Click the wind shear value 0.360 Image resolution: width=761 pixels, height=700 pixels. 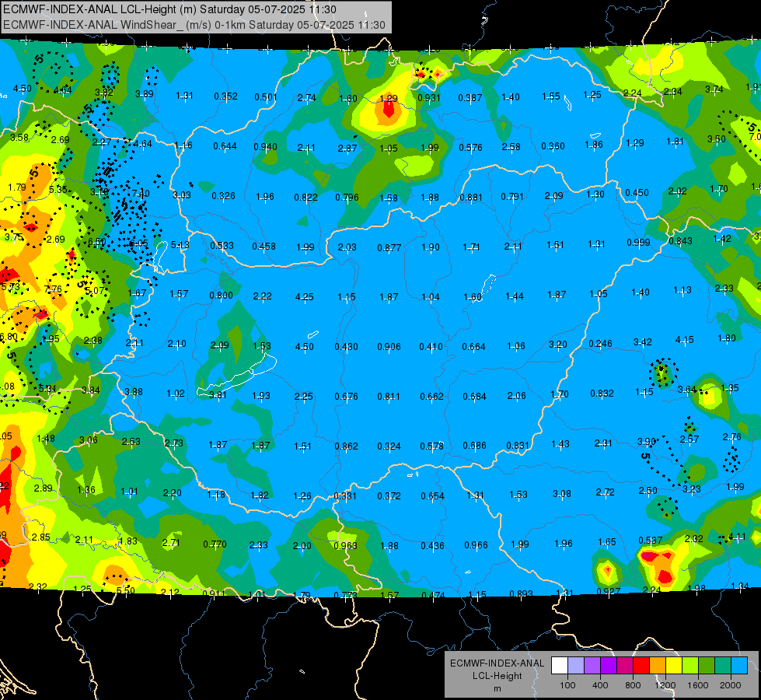coord(553,145)
